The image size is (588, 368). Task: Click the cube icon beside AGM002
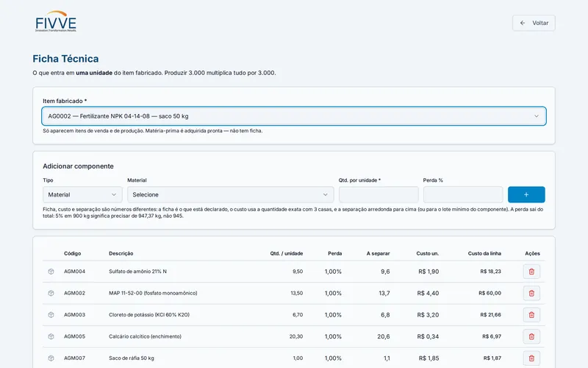coord(51,293)
